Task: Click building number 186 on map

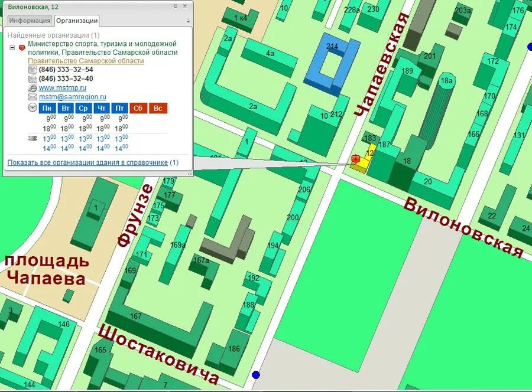Action: [234, 349]
